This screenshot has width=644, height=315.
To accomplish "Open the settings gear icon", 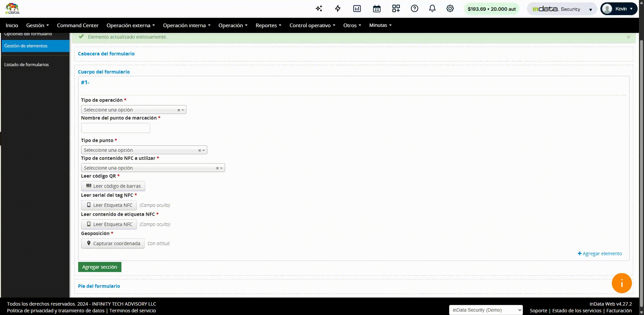I will click(450, 9).
